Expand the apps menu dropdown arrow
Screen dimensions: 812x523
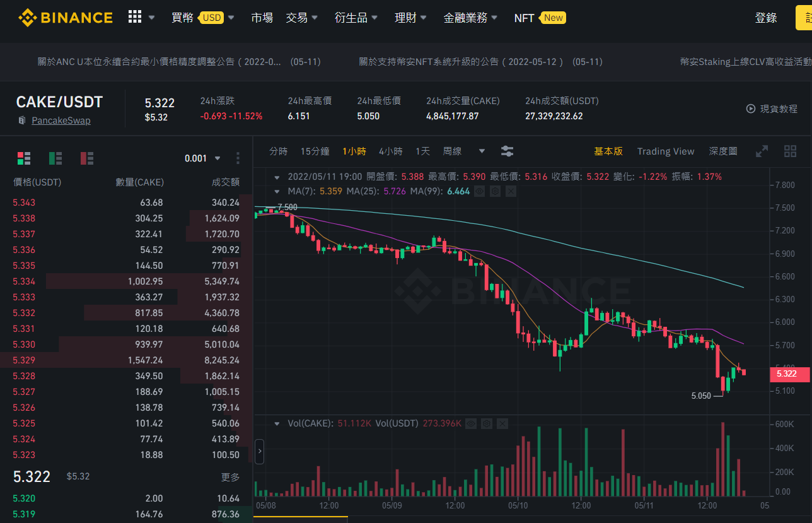tap(151, 18)
